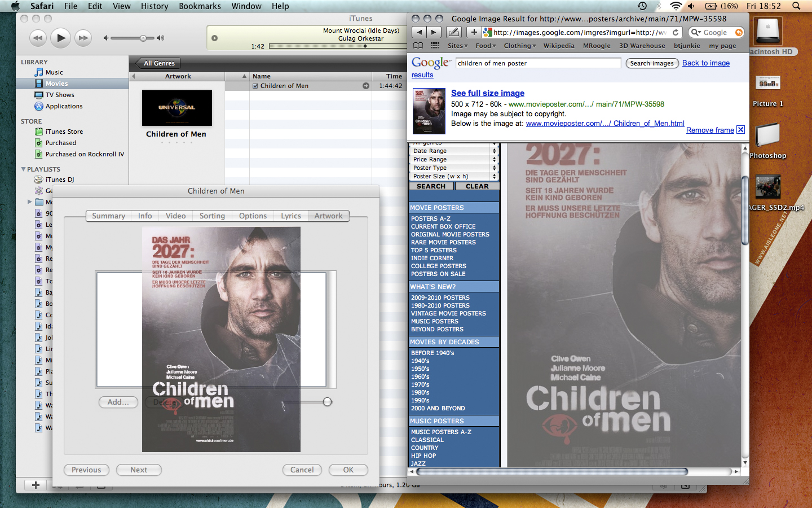Screen dimensions: 812x508
Task: Open TV Shows in iTunes sidebar
Action: [60, 95]
